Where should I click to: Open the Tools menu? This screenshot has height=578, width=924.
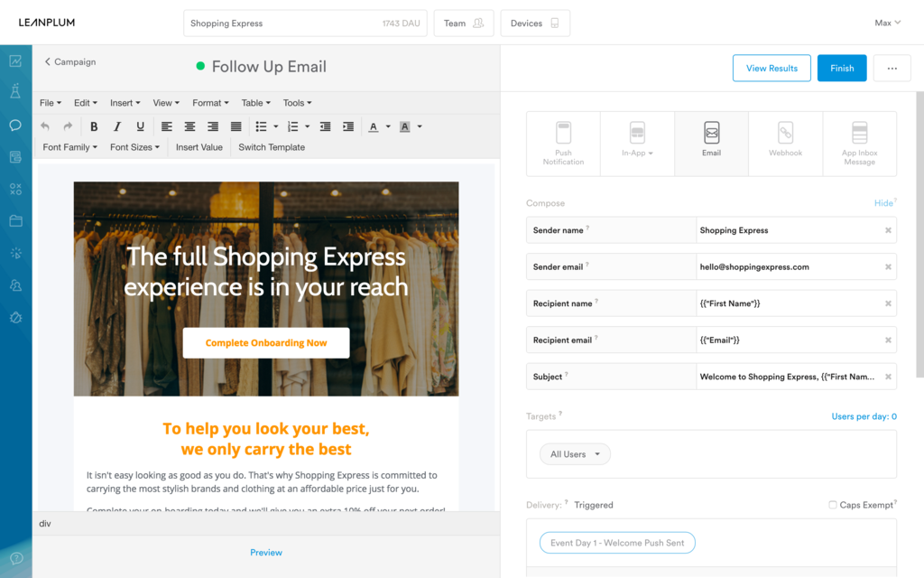coord(297,103)
